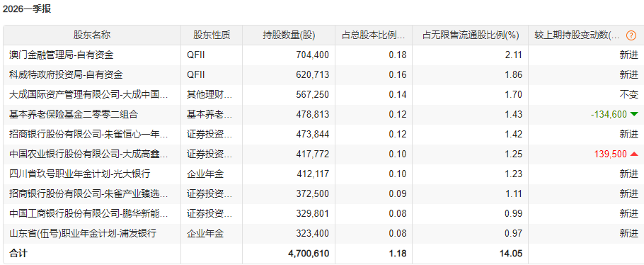
Task: Open shareholder 科威特政府投资局-自有资金
Action: pos(66,75)
